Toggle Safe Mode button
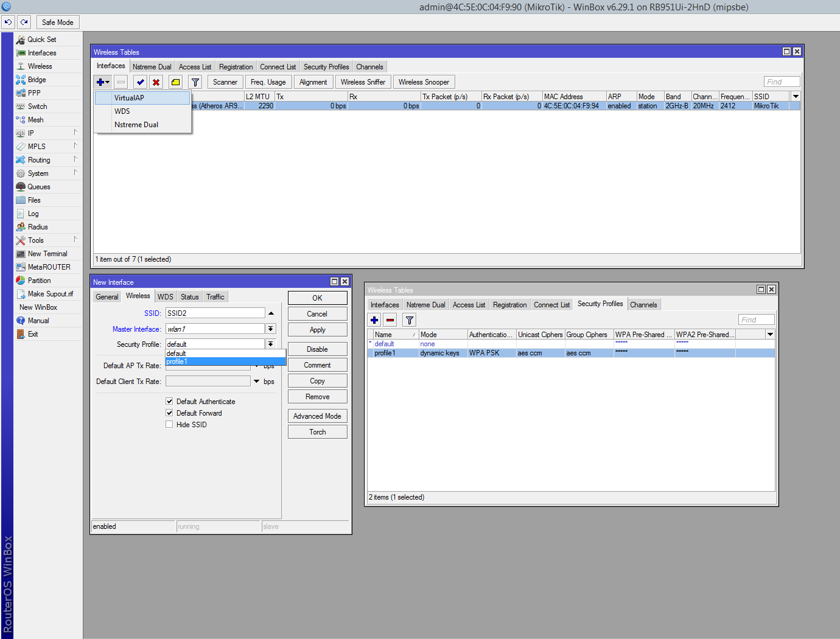This screenshot has height=639, width=840. [x=58, y=23]
